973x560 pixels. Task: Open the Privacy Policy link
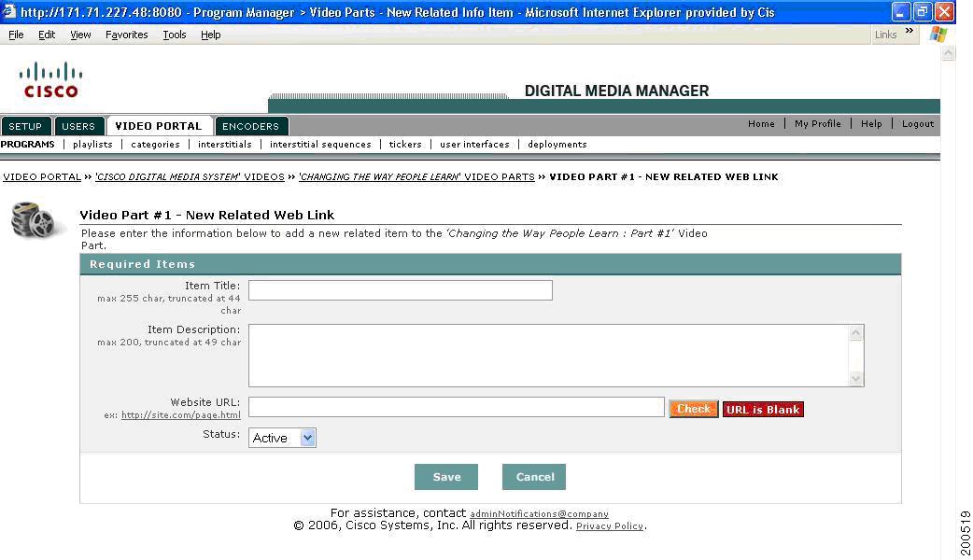(609, 525)
